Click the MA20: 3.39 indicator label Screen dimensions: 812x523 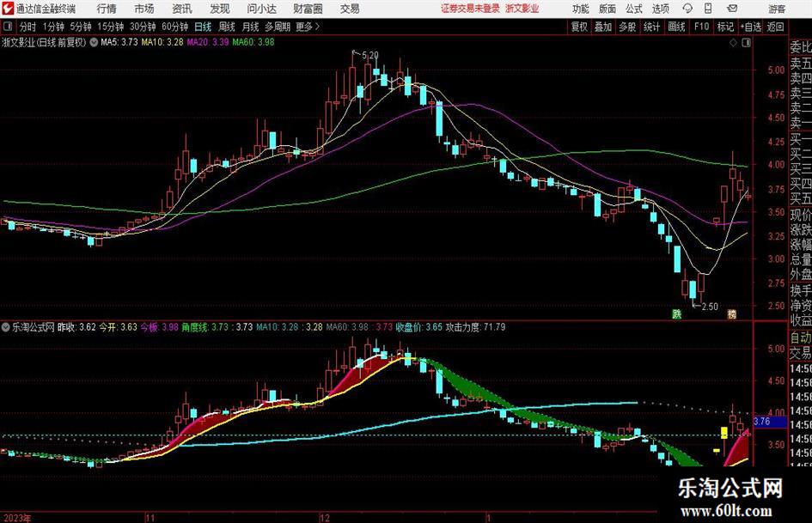coord(208,42)
